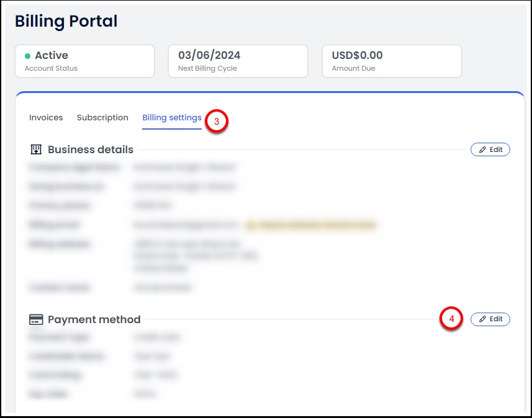This screenshot has height=418, width=532.
Task: Switch to the Invoices tab
Action: pos(45,117)
